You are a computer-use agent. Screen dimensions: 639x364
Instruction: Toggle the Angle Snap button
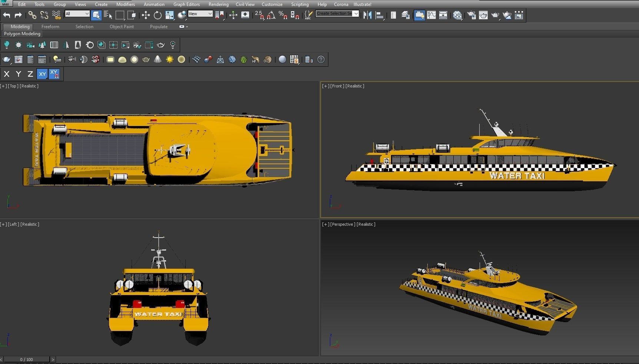pyautogui.click(x=271, y=15)
